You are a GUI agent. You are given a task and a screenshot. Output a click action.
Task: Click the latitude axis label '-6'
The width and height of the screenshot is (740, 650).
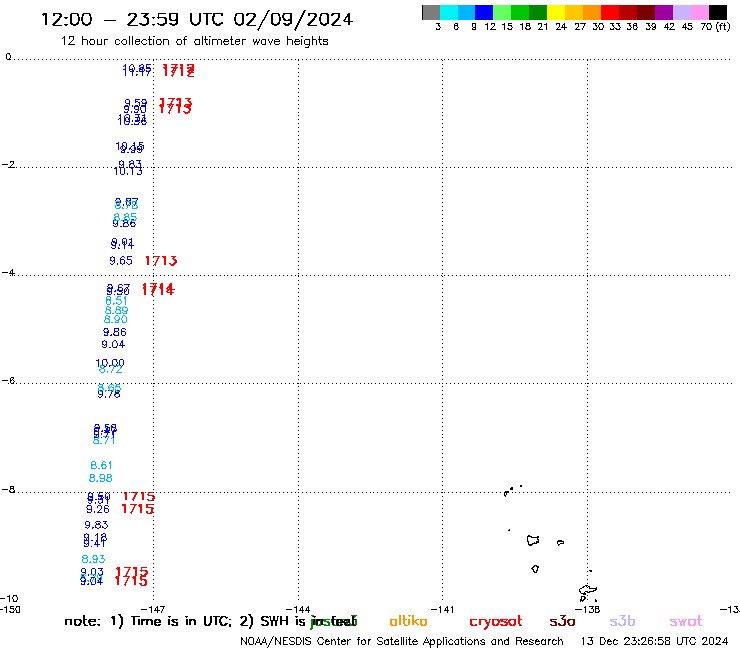coord(8,380)
